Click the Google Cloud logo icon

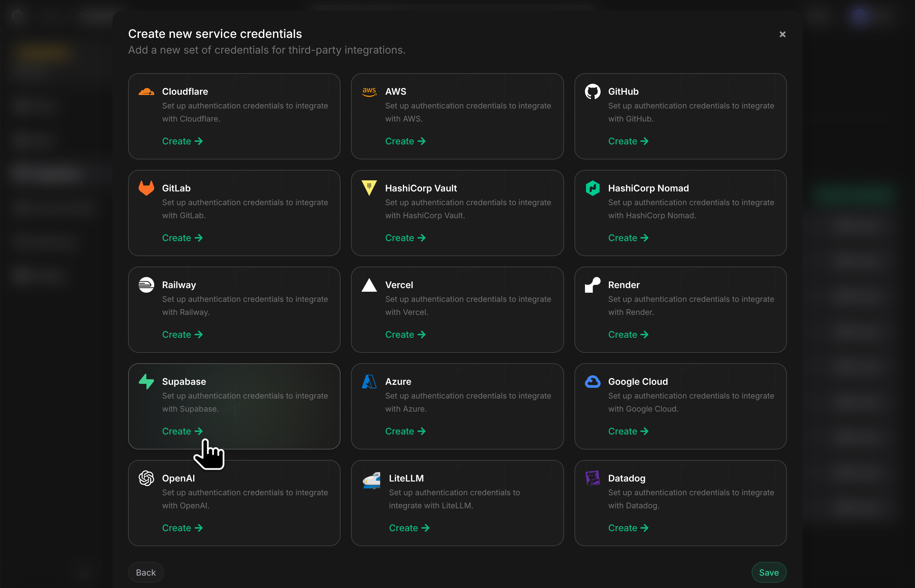[592, 382]
